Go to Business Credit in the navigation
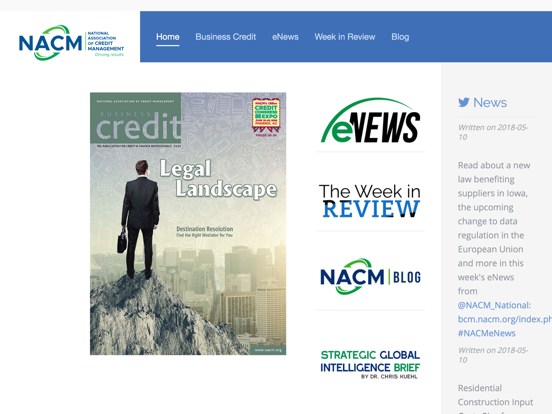The height and width of the screenshot is (414, 552). (x=226, y=37)
